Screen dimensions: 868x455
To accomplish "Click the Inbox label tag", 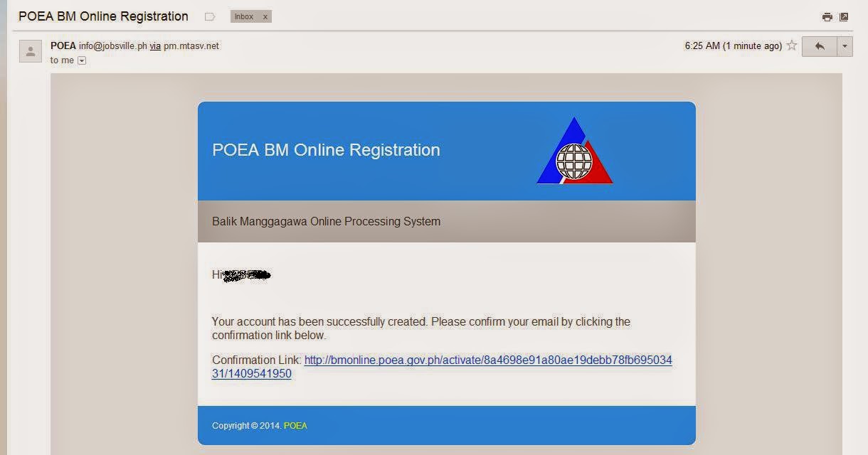I will point(244,16).
